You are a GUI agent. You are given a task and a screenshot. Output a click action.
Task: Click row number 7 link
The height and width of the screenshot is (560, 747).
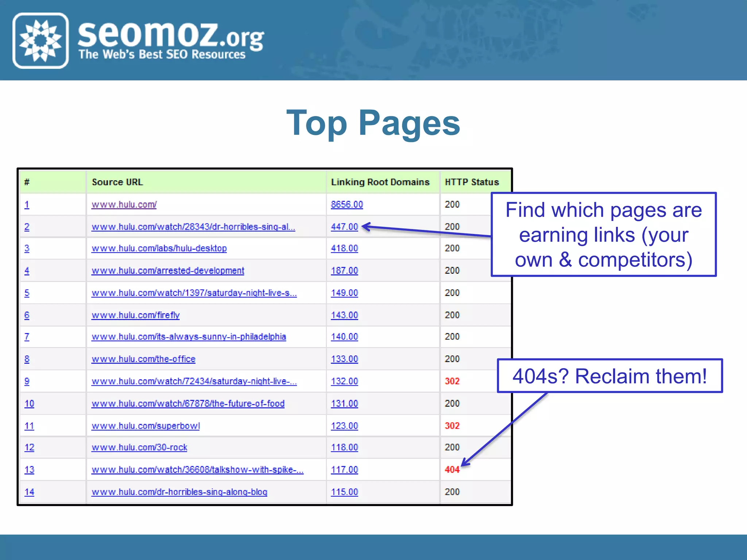click(x=27, y=337)
